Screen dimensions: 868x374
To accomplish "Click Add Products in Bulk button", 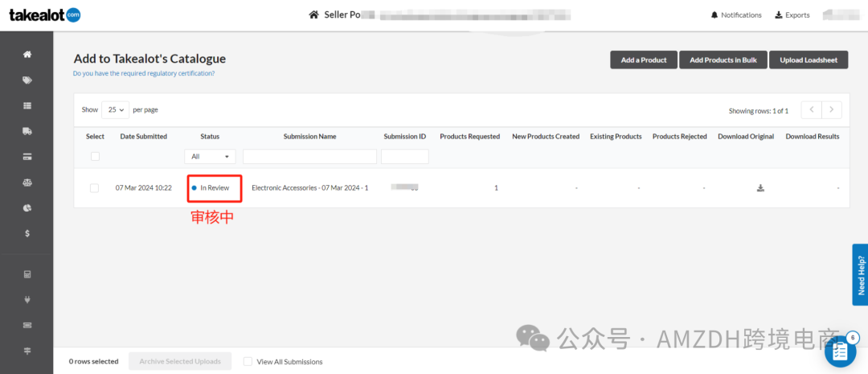I will click(723, 60).
